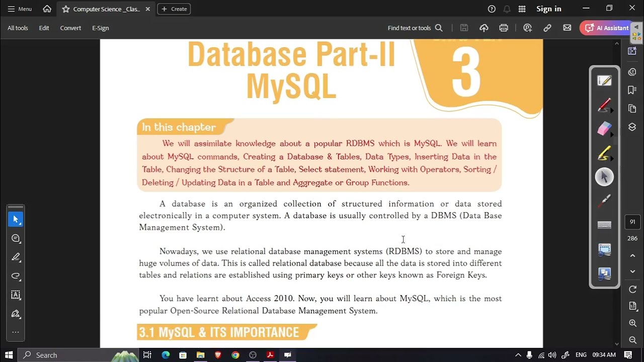Go to the next page with down chevron

[632, 272]
